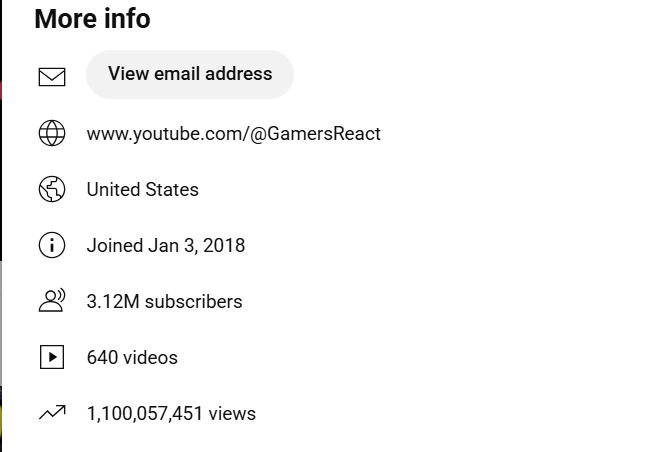The width and height of the screenshot is (666, 452).
Task: Click the play box icon beside video count
Action: pyautogui.click(x=52, y=357)
